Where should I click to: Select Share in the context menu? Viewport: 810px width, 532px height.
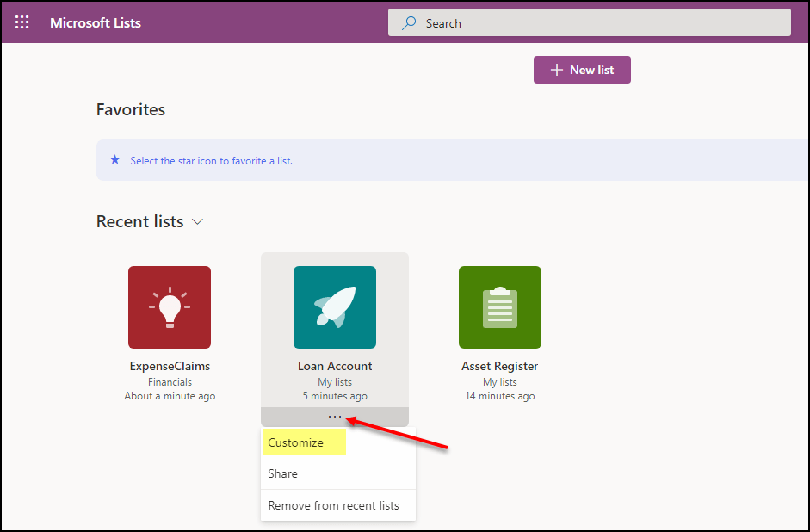pos(283,473)
